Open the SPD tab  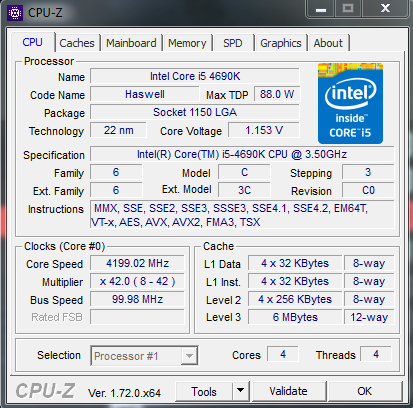click(233, 43)
